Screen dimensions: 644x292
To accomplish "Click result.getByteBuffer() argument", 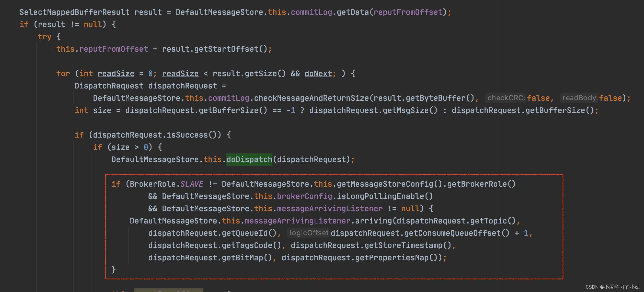I will pyautogui.click(x=424, y=98).
